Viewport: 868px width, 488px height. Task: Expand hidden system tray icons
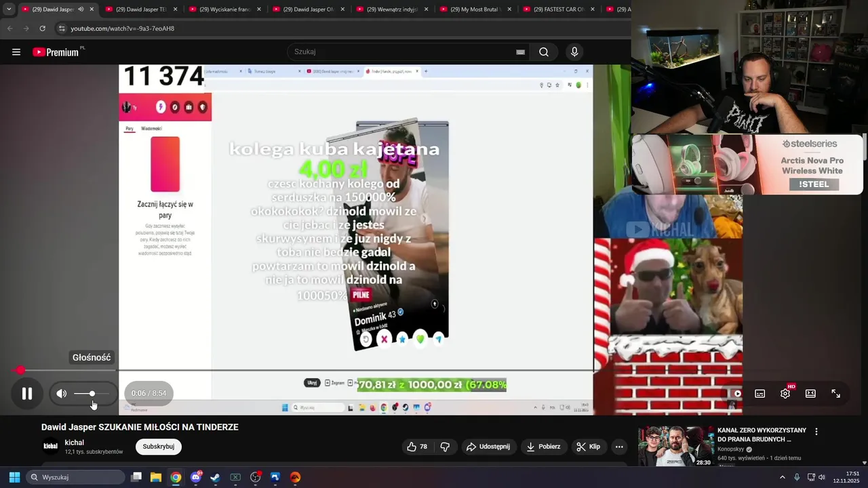tap(782, 477)
